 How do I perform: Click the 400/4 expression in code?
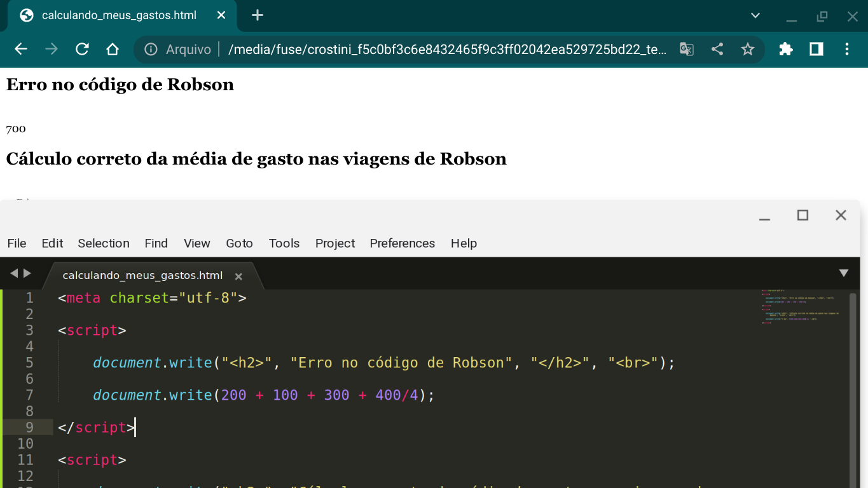tap(397, 395)
